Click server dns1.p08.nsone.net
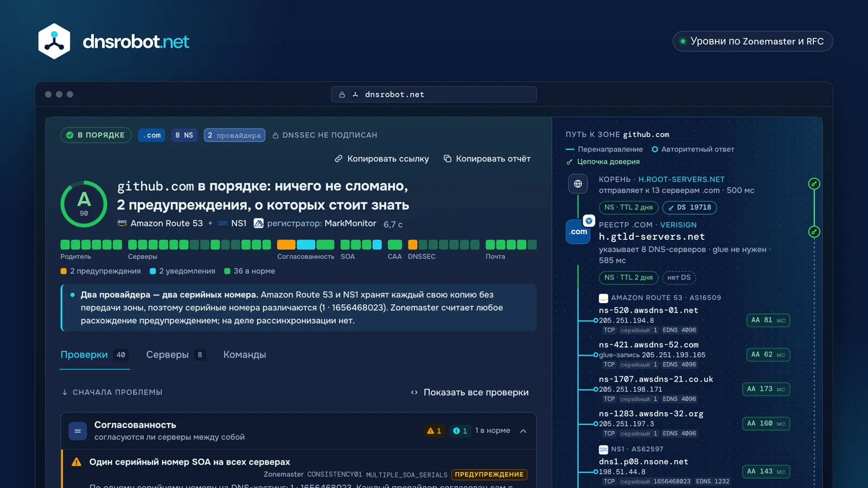The height and width of the screenshot is (488, 868). pyautogui.click(x=643, y=462)
